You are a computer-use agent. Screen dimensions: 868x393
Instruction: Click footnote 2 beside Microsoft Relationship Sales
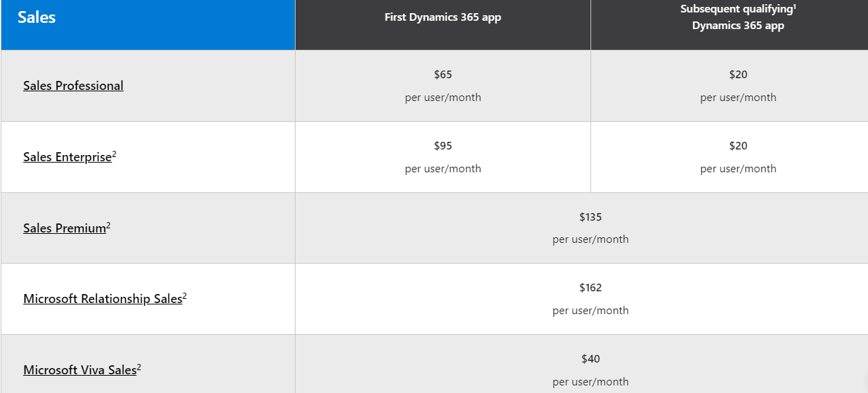click(185, 296)
